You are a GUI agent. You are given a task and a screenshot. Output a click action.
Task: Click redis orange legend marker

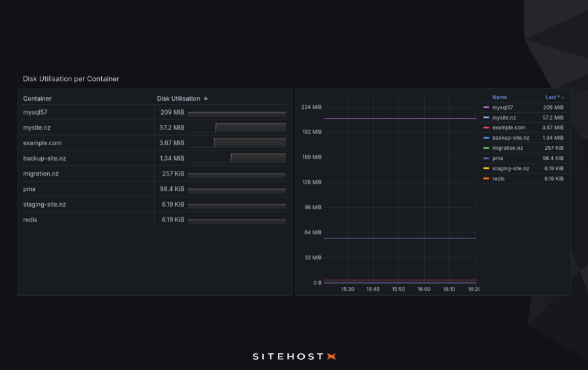click(486, 178)
